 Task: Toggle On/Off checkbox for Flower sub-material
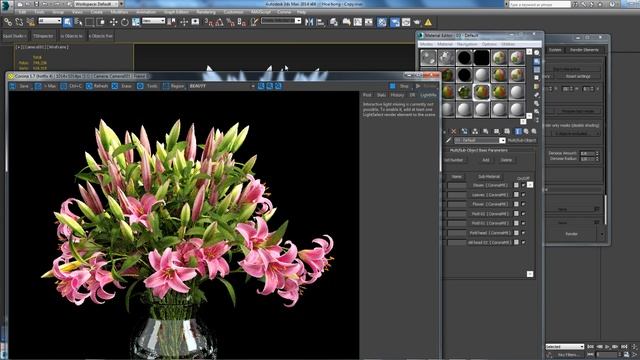[x=523, y=204]
